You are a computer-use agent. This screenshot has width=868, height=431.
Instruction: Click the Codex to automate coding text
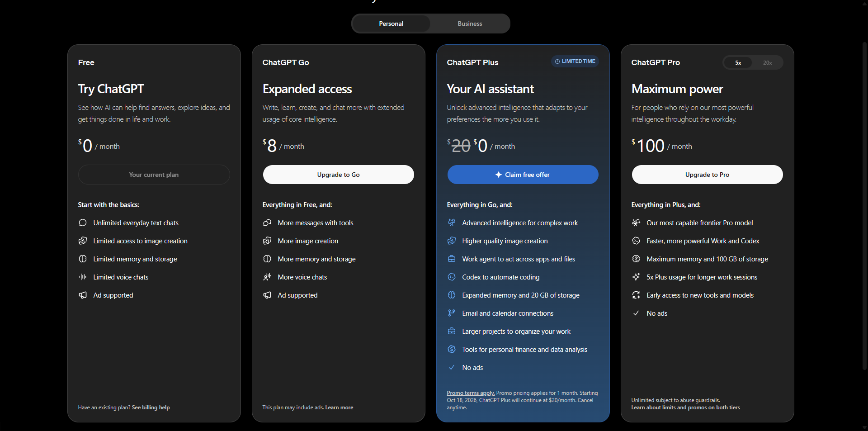click(x=501, y=277)
